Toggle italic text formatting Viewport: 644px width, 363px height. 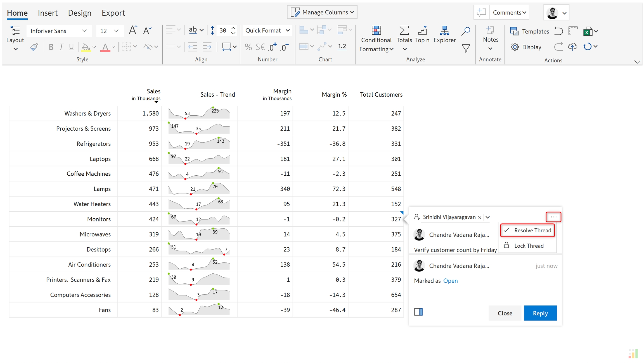coord(61,47)
